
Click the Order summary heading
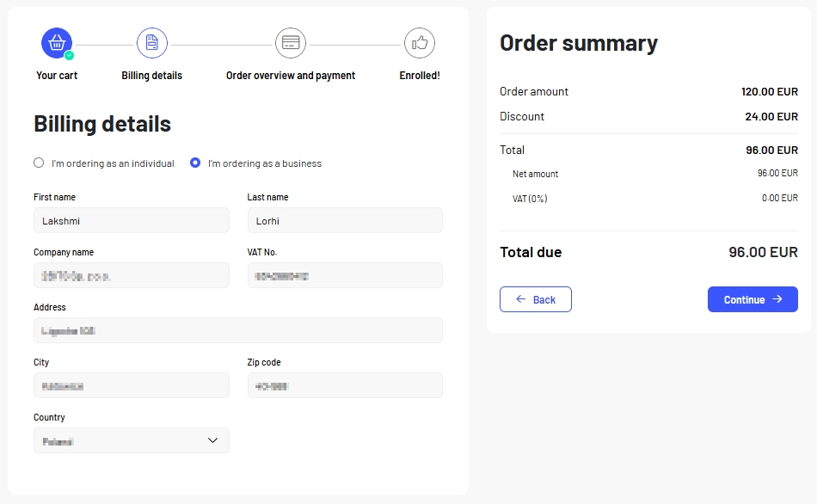(579, 43)
